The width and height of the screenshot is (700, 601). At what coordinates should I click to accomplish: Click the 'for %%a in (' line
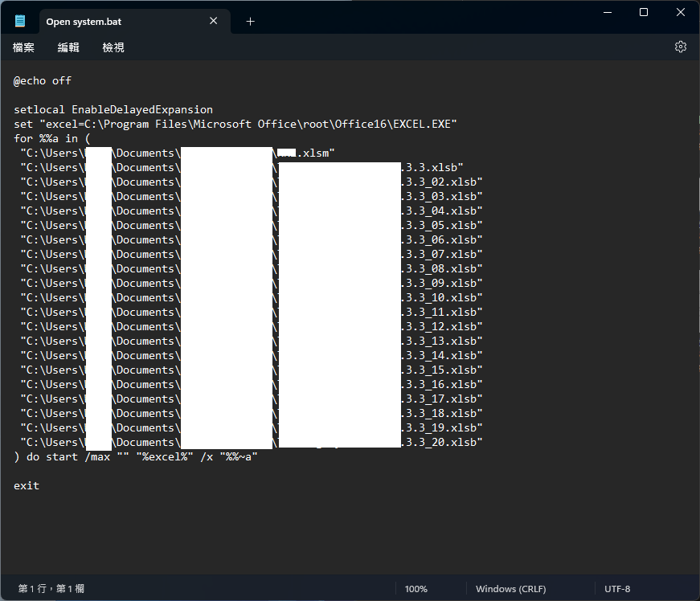coord(51,139)
